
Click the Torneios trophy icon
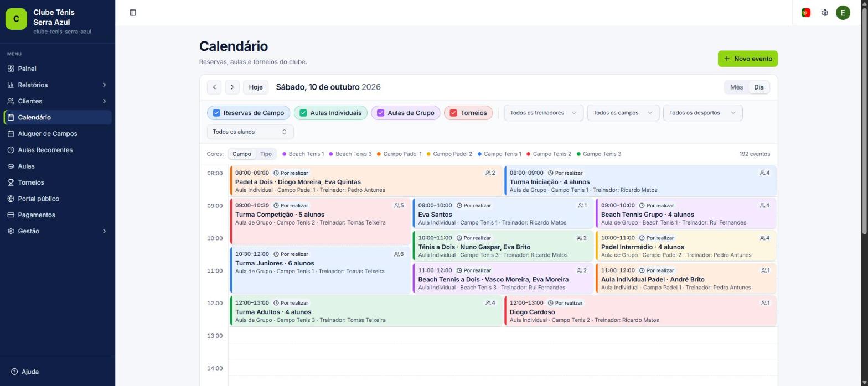[11, 182]
